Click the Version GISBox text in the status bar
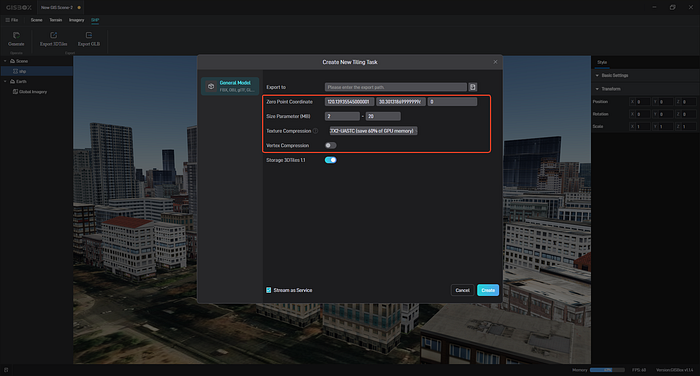The width and height of the screenshot is (700, 376). [x=675, y=370]
